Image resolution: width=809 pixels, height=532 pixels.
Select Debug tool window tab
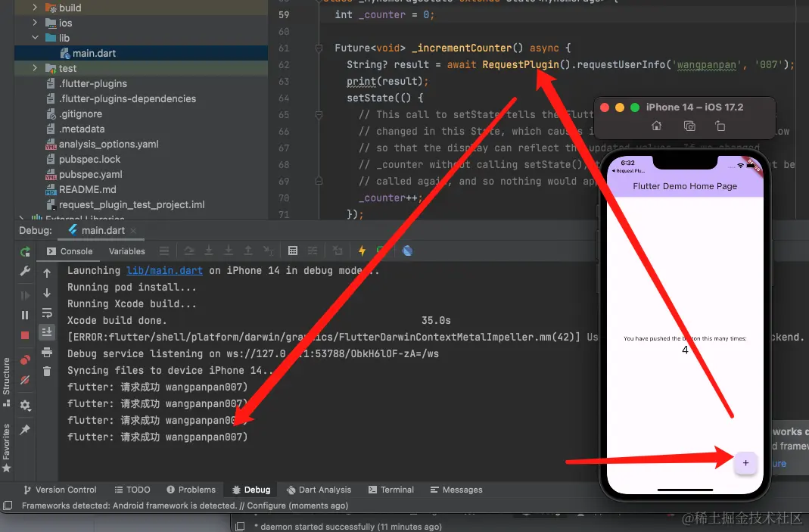pos(251,490)
